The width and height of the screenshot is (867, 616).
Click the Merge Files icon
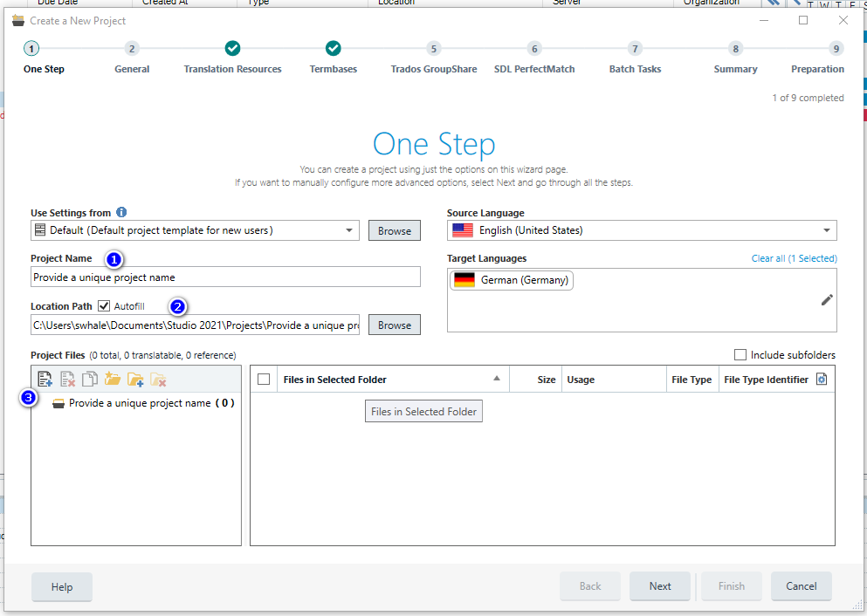pyautogui.click(x=90, y=380)
